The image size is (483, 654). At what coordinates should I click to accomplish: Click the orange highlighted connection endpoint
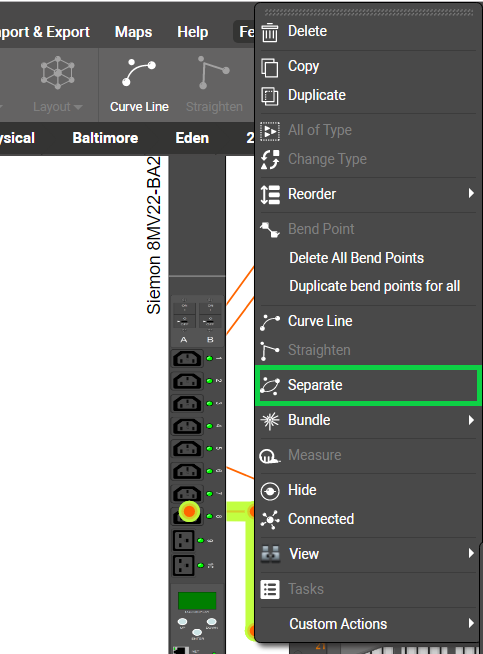coord(189,511)
